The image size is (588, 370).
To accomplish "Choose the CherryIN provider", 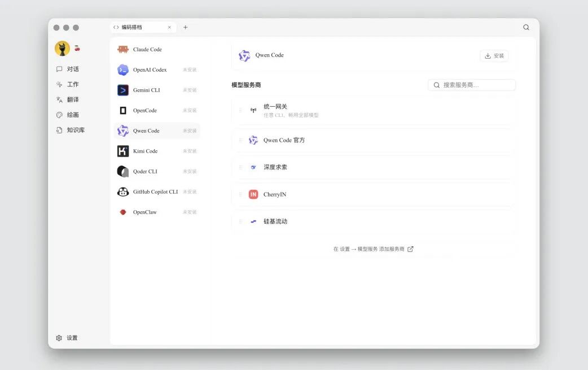I will click(x=373, y=194).
